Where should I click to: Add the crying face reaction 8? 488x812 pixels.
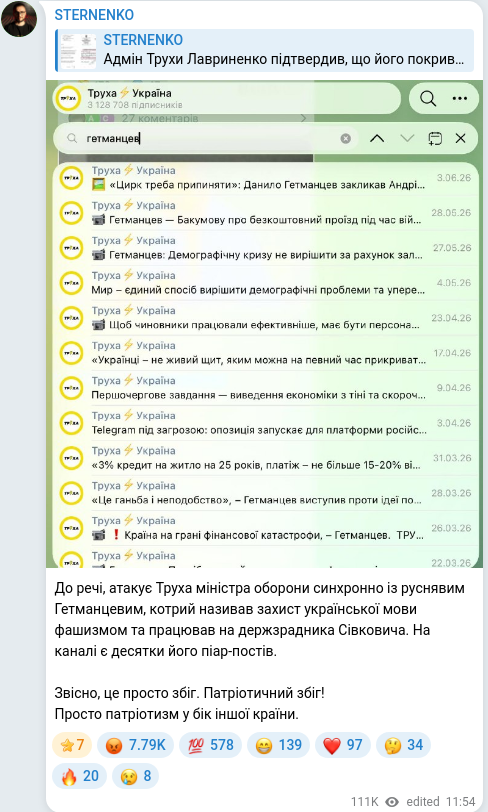tap(135, 776)
